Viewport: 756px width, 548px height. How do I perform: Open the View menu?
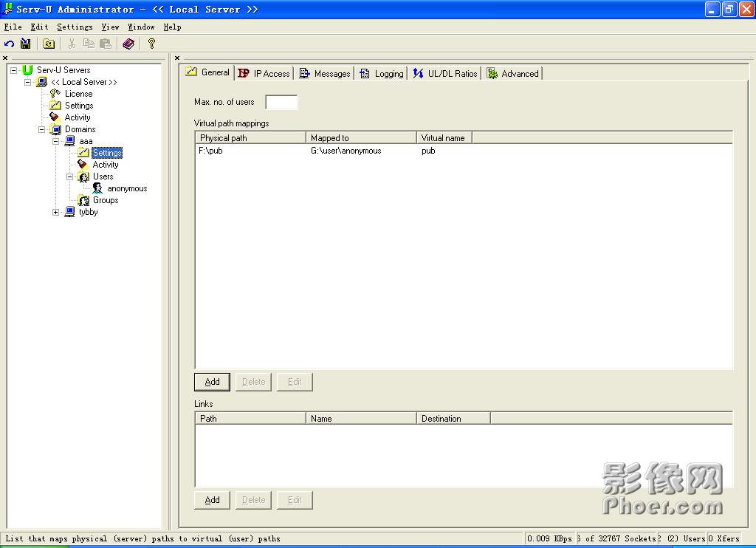(111, 27)
